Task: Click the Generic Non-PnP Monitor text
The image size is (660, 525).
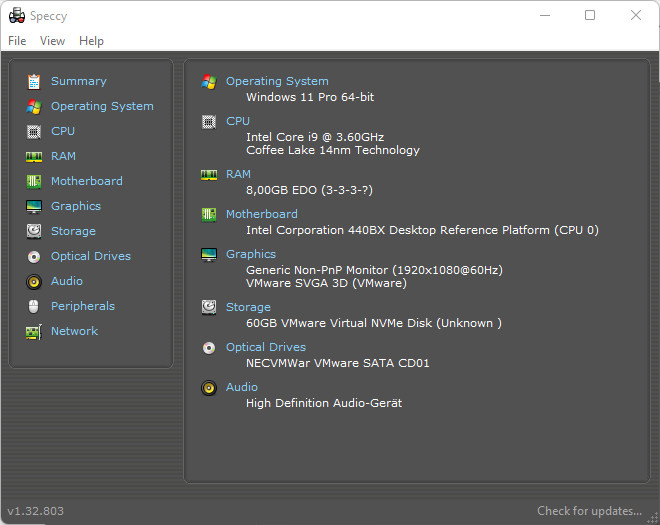Action: [x=374, y=270]
